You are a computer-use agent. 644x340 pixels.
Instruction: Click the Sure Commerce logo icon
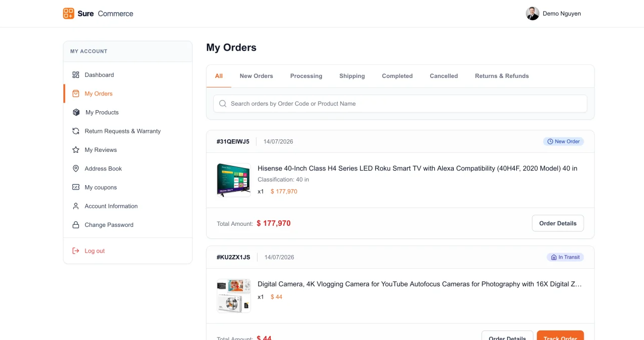(68, 14)
